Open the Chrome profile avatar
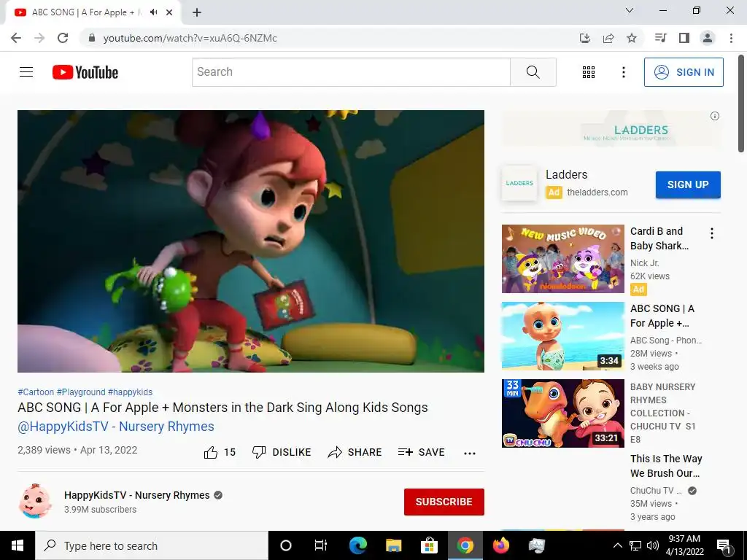 click(x=708, y=38)
